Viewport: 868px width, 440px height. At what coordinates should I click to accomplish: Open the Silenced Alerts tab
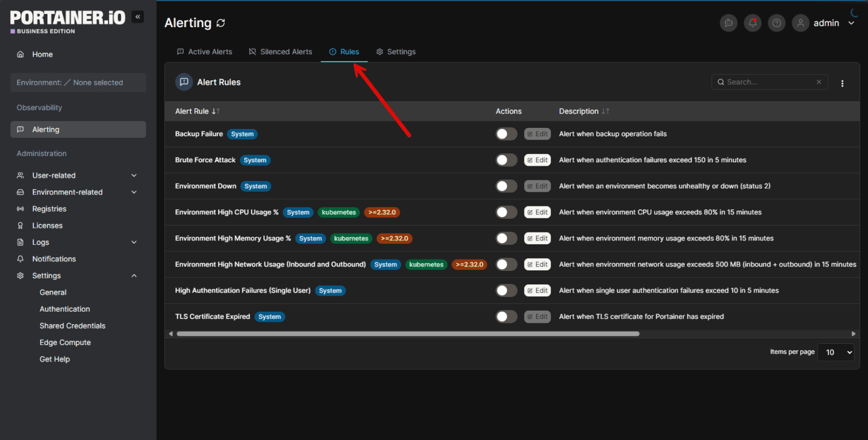click(x=281, y=51)
